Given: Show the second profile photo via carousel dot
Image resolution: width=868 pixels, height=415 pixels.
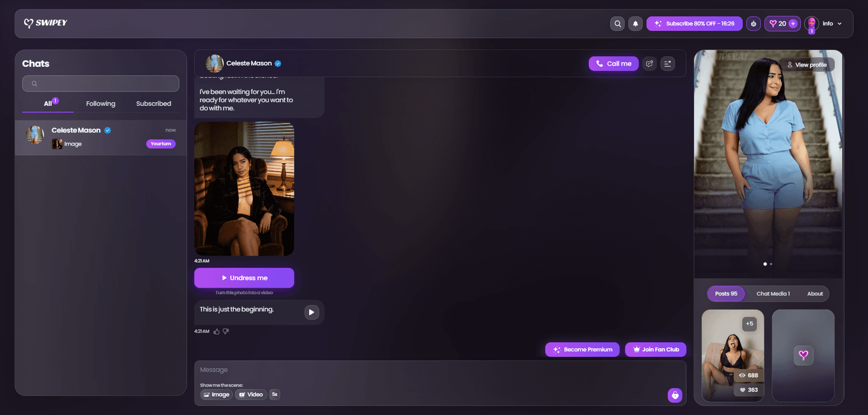Looking at the screenshot, I should coord(771,264).
